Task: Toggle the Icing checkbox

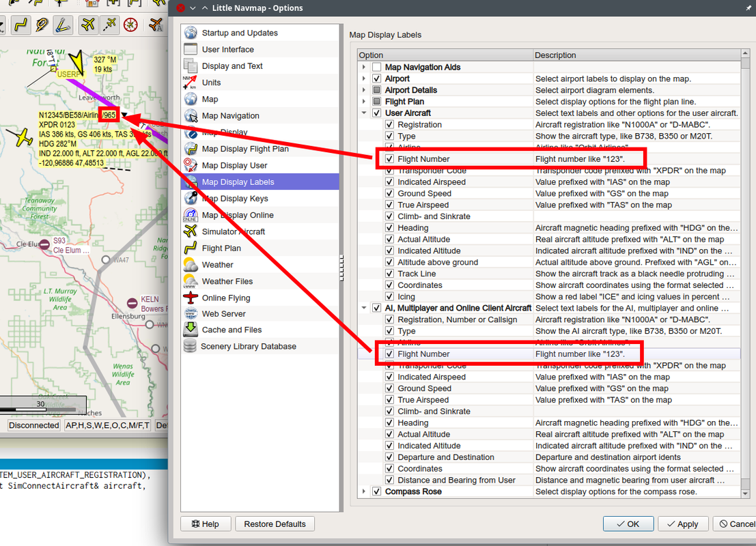Action: [x=389, y=296]
